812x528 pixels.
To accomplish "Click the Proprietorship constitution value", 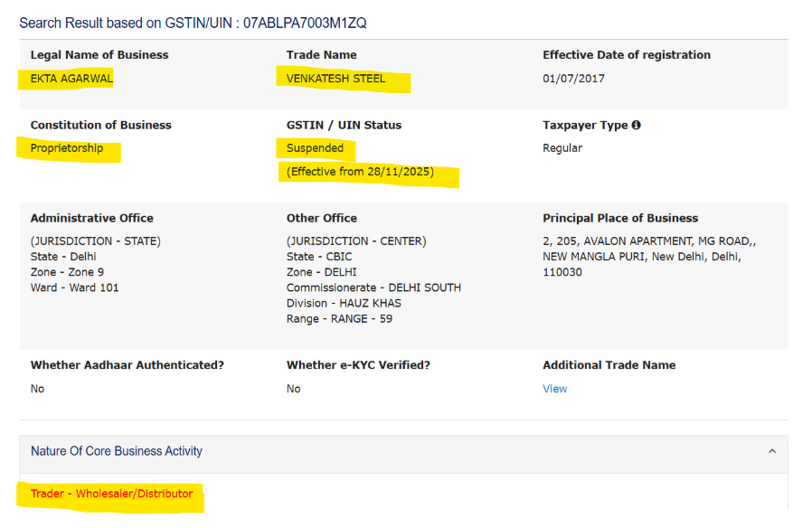I will click(x=67, y=148).
